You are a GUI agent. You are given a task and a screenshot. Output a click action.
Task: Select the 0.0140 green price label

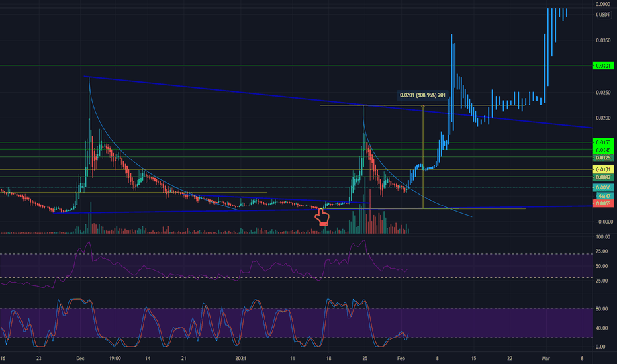pyautogui.click(x=603, y=150)
